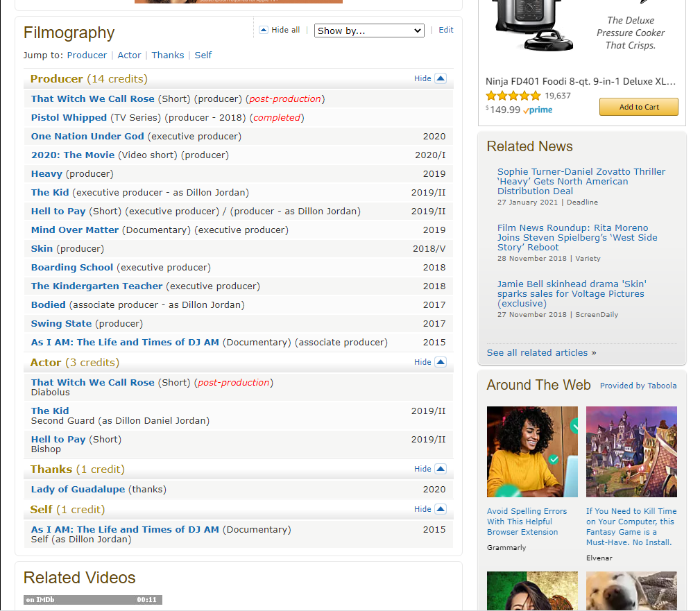Image resolution: width=700 pixels, height=611 pixels.
Task: Click the Actor (3 credits) heading
Action: tap(74, 363)
